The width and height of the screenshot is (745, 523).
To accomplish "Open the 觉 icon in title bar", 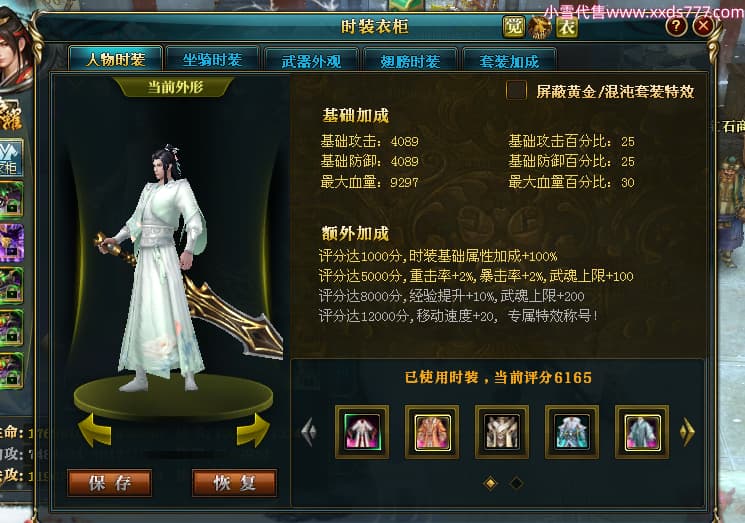I will 514,27.
